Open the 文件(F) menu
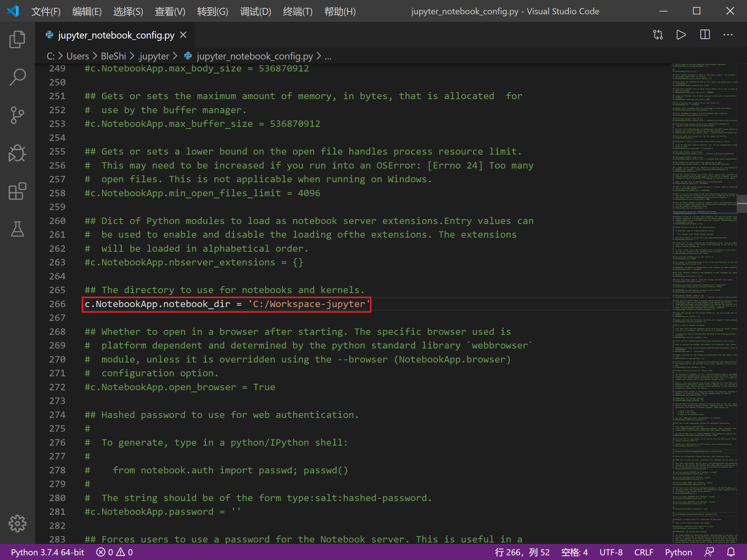747x560 pixels. [x=46, y=11]
